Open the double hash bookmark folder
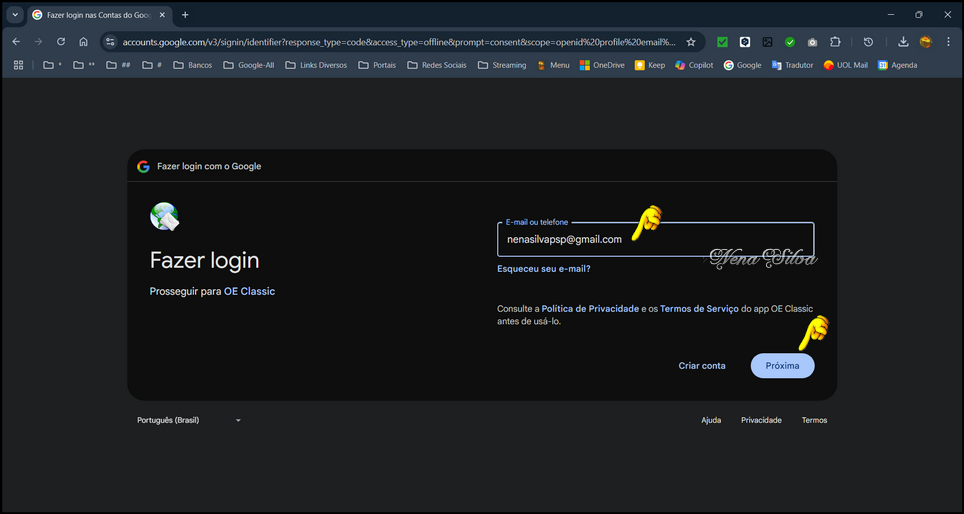This screenshot has height=514, width=964. click(x=118, y=65)
